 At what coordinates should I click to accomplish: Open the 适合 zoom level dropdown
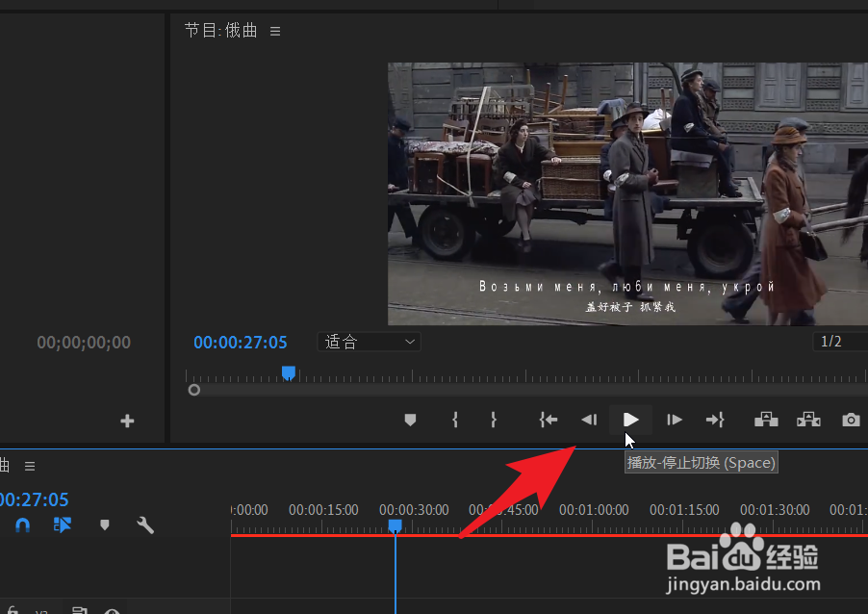pyautogui.click(x=369, y=342)
